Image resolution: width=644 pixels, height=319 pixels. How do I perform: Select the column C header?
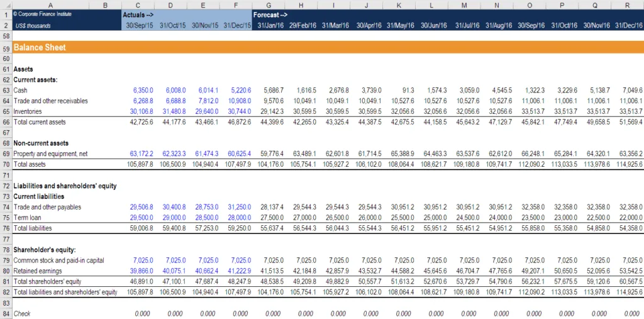pyautogui.click(x=138, y=5)
